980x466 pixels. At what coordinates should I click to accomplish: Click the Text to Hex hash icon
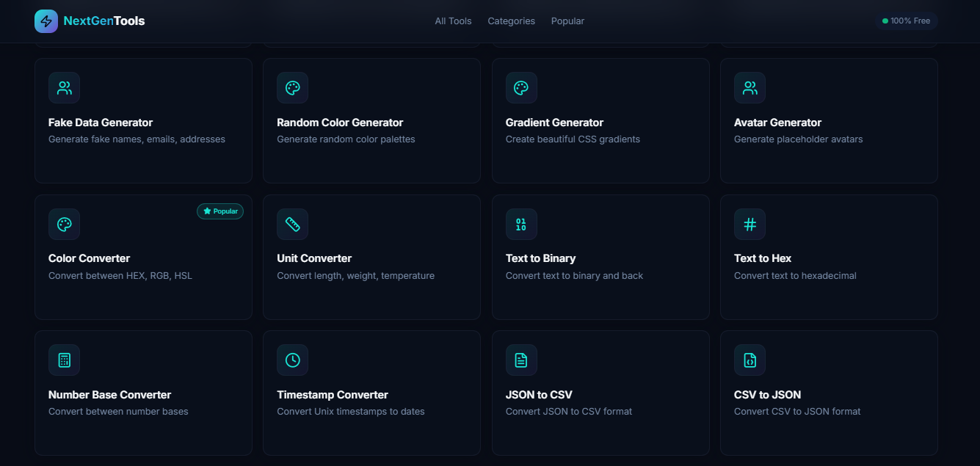coord(749,224)
